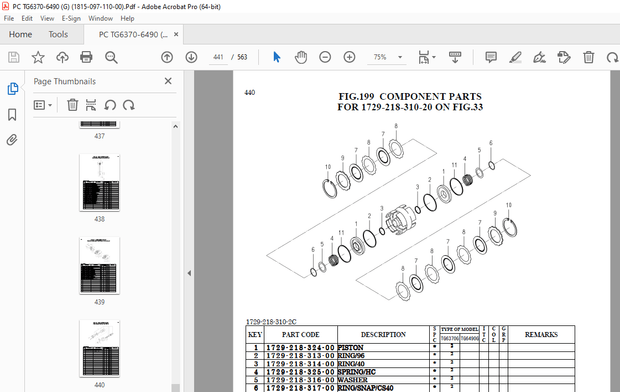Click the RING/SNAP/CS40 description

[383, 388]
